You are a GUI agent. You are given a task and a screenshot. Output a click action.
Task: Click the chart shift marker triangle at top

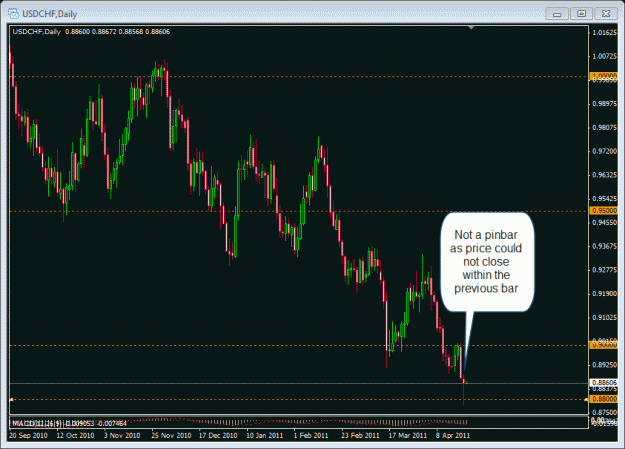(x=471, y=28)
